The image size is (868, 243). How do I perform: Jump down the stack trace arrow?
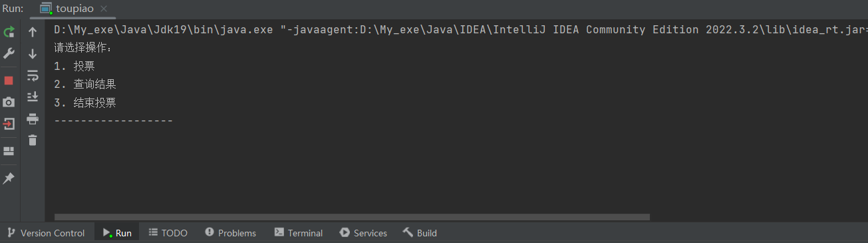32,54
